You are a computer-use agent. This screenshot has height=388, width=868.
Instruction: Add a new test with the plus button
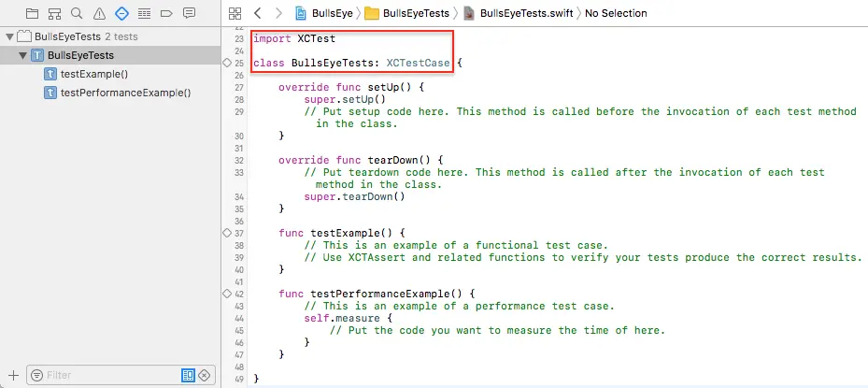(14, 375)
